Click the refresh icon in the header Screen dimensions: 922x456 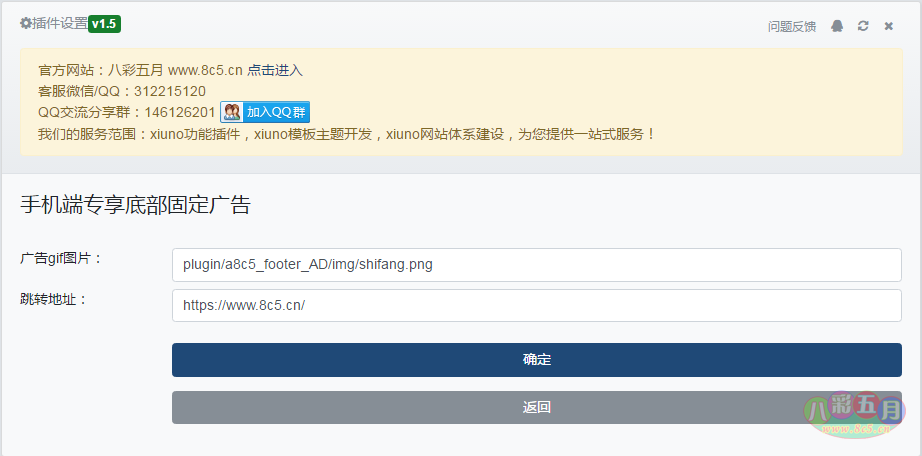(863, 26)
